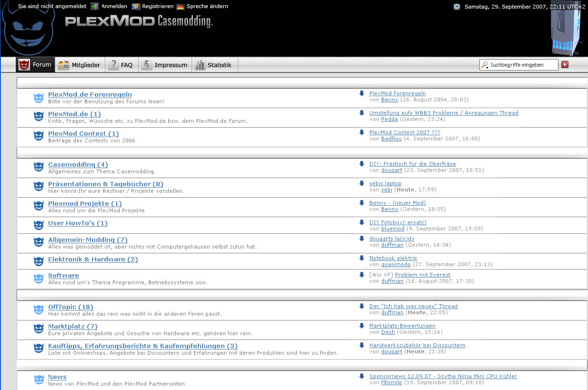Open the Elektronik & Hardware forum
Screen dimensions: 588x390
93,260
